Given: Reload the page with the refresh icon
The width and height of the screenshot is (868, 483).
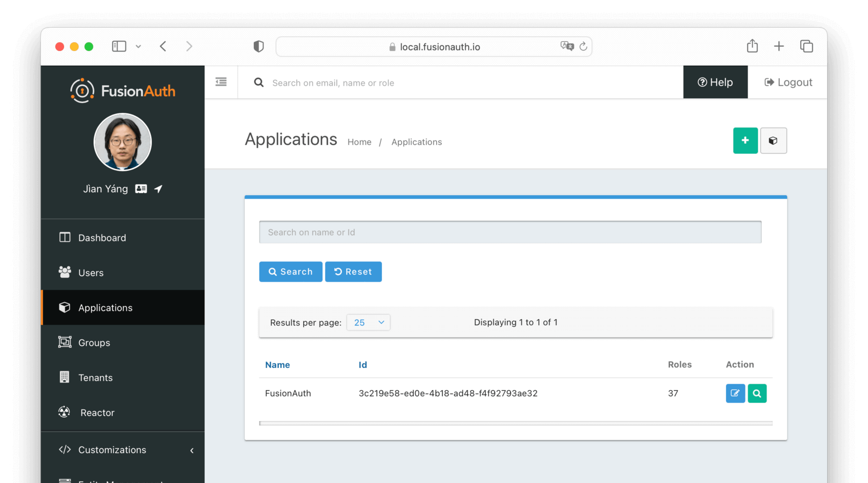Looking at the screenshot, I should (x=583, y=47).
